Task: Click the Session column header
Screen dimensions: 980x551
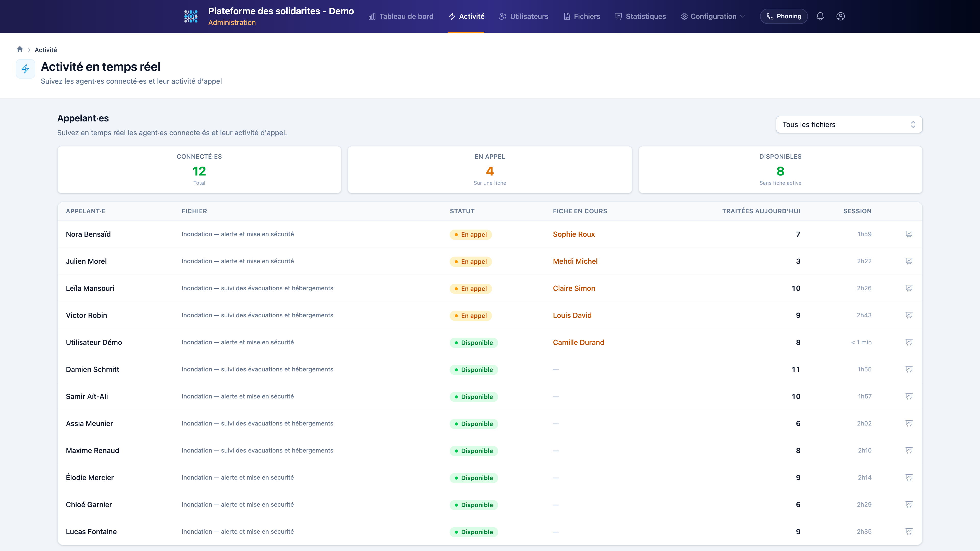Action: point(857,211)
